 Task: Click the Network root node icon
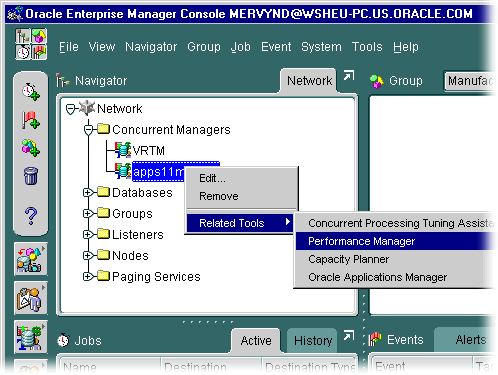(87, 108)
